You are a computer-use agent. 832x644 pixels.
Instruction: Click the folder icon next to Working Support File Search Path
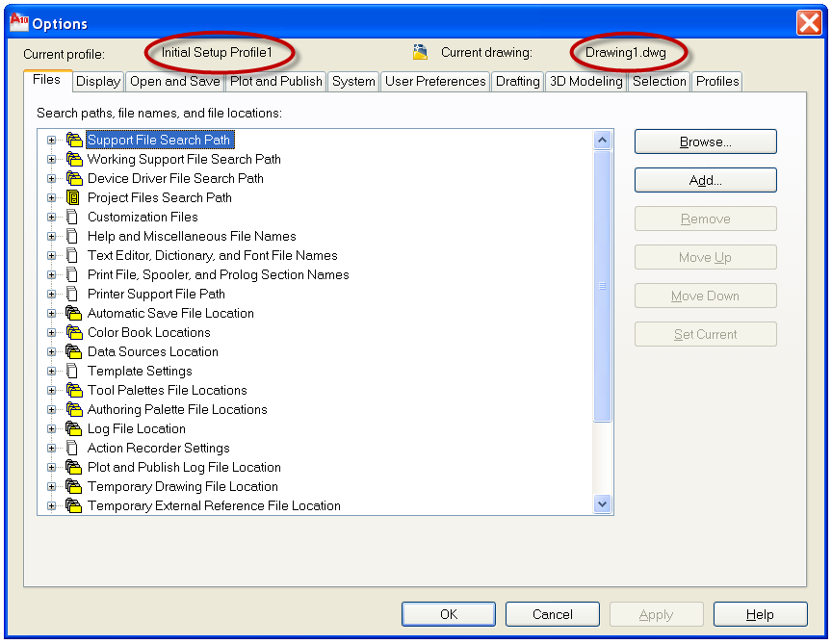pos(74,159)
